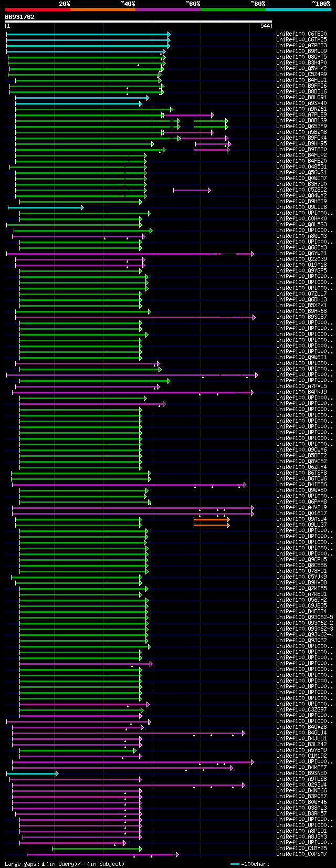The height and width of the screenshot is (868, 336).
Task: Select the UniRef100_Q8L5G3 label
Action: click(x=301, y=225)
